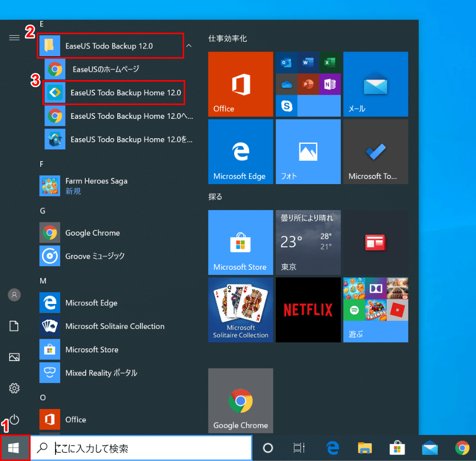Click the 探る group title
Image resolution: width=476 pixels, height=461 pixels.
[x=215, y=197]
